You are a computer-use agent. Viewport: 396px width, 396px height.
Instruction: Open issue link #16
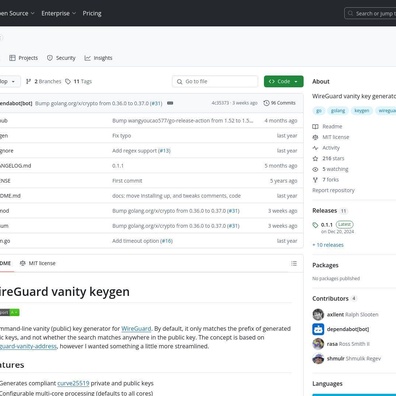[166, 241]
